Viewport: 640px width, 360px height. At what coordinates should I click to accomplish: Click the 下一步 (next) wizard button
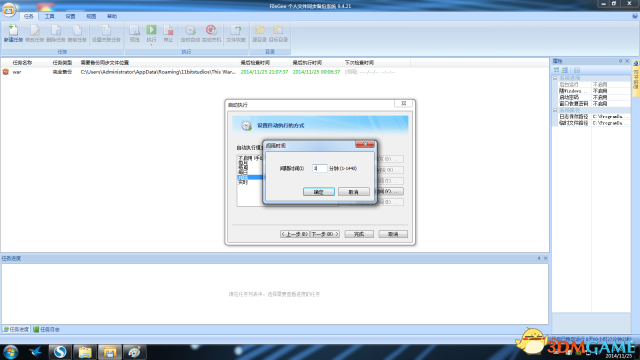click(325, 234)
